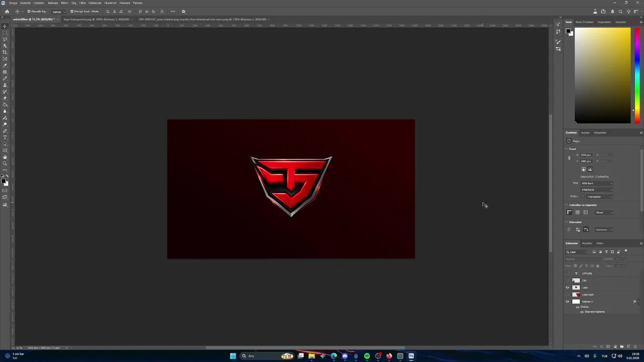Hide the Katman 0 layer

click(x=568, y=302)
